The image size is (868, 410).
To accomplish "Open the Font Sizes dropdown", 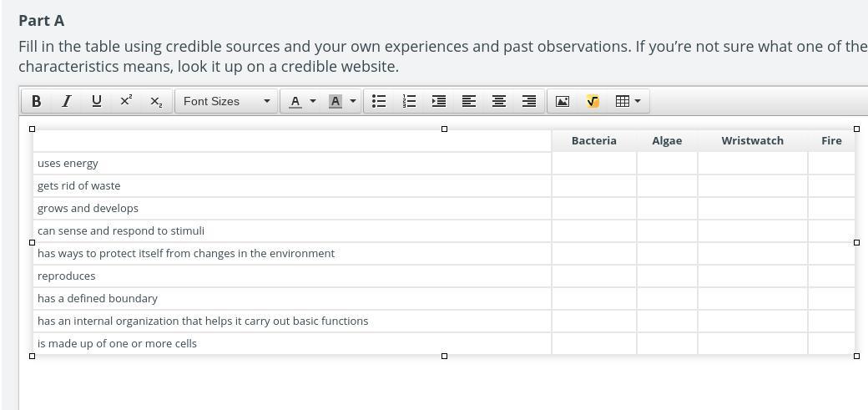I will click(x=226, y=101).
